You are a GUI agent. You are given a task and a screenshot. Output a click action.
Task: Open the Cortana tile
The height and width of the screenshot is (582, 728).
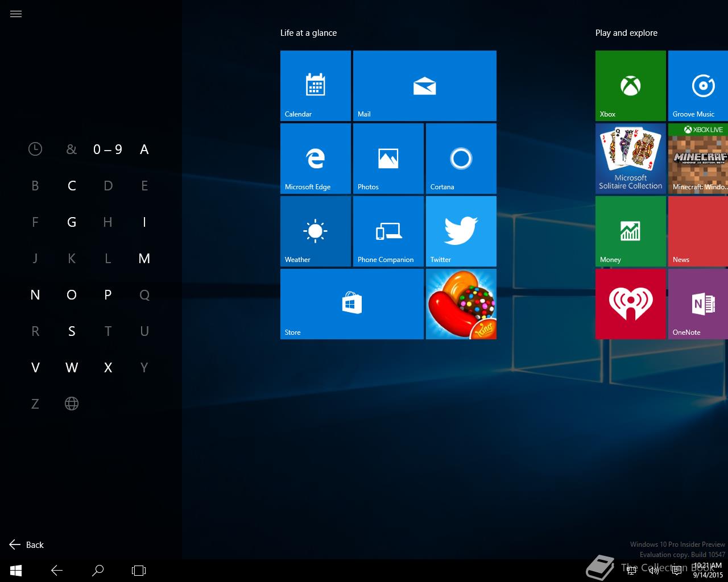461,159
